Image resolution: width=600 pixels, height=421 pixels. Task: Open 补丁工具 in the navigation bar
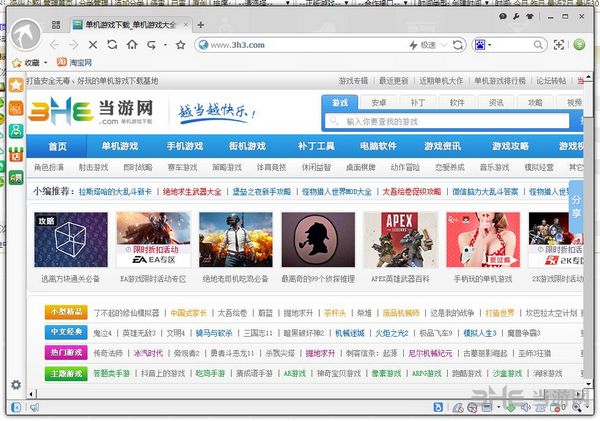(x=316, y=146)
